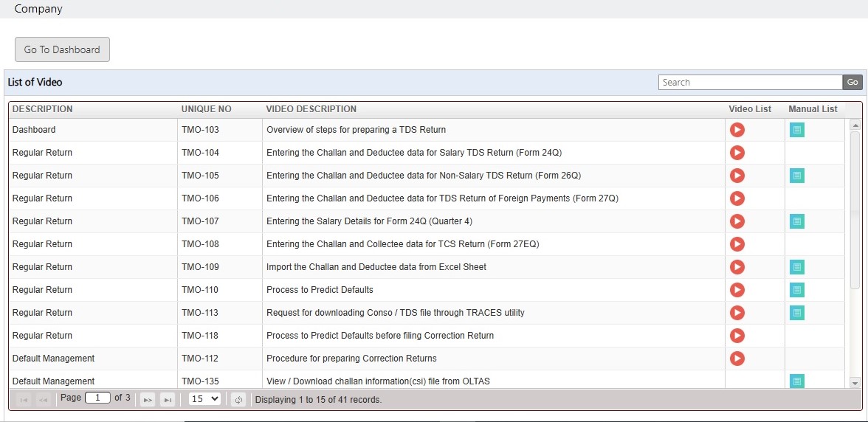
Task: Play the TMO-103 overview video
Action: click(x=737, y=130)
